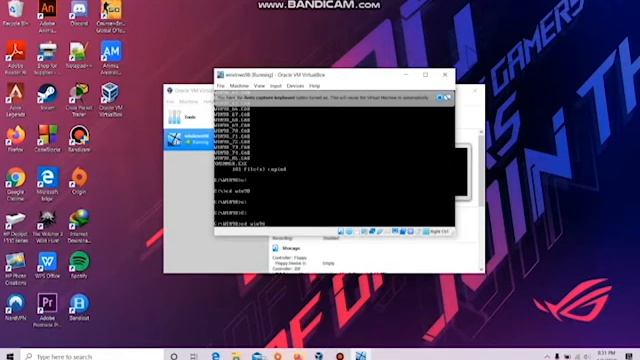The width and height of the screenshot is (640, 360).
Task: Open the CodeBlocks desktop shortcut
Action: (47, 139)
